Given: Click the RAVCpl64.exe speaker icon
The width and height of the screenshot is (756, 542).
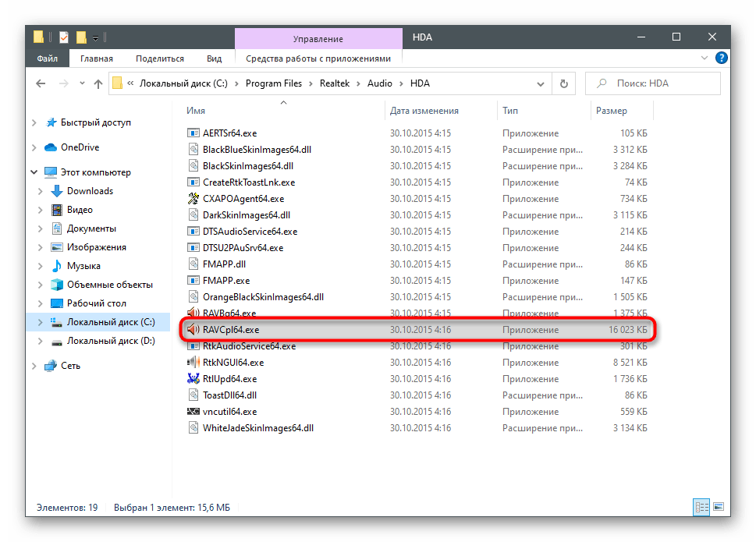Looking at the screenshot, I should [x=193, y=330].
